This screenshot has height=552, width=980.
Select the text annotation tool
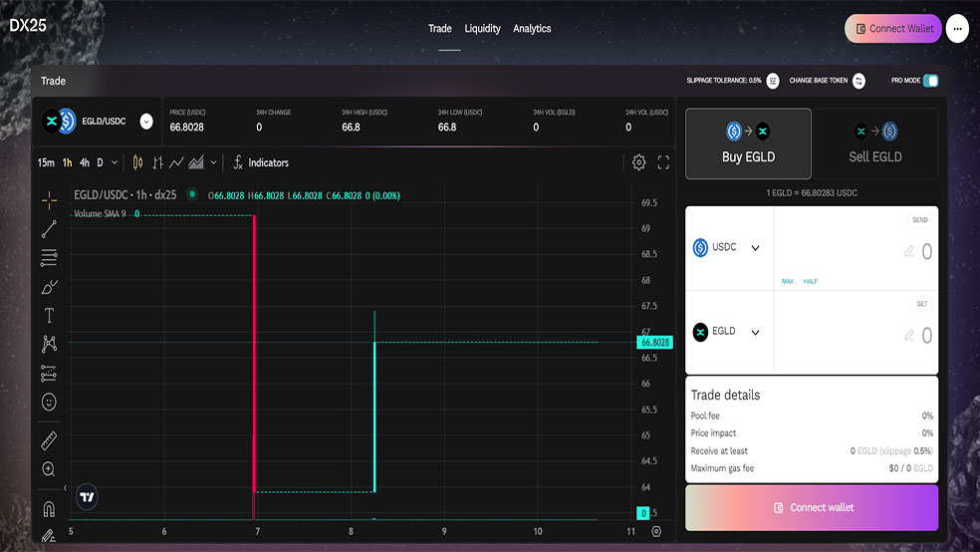pyautogui.click(x=50, y=315)
